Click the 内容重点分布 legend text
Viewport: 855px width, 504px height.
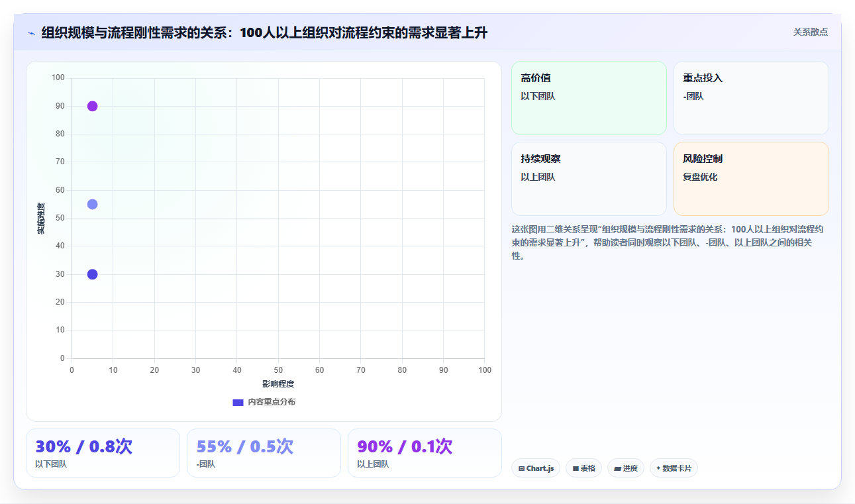272,402
